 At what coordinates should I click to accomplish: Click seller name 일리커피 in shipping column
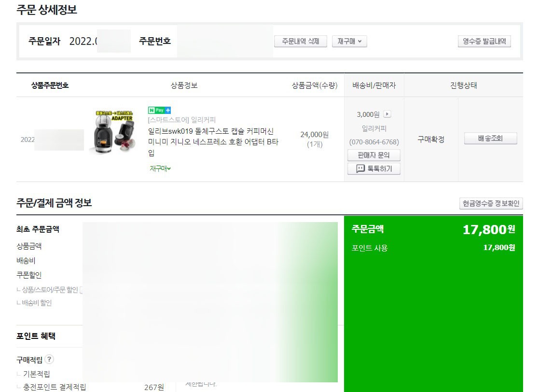[x=374, y=128]
